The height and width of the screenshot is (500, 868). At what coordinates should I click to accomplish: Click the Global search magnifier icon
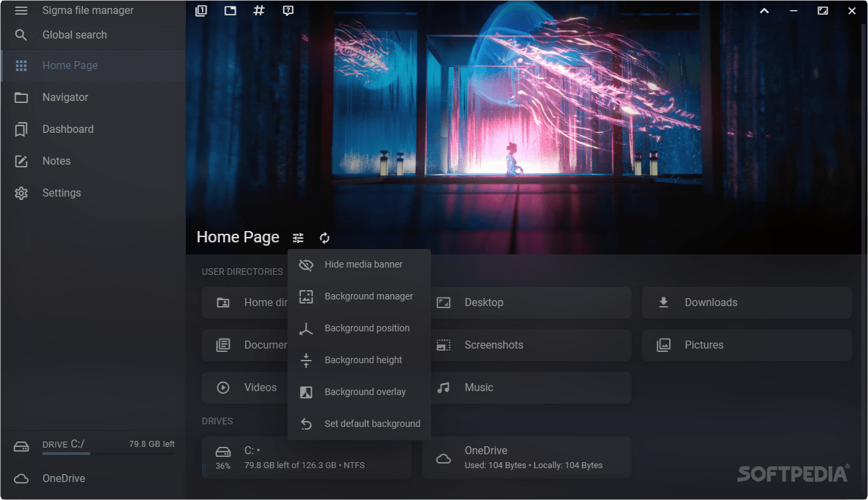(21, 35)
